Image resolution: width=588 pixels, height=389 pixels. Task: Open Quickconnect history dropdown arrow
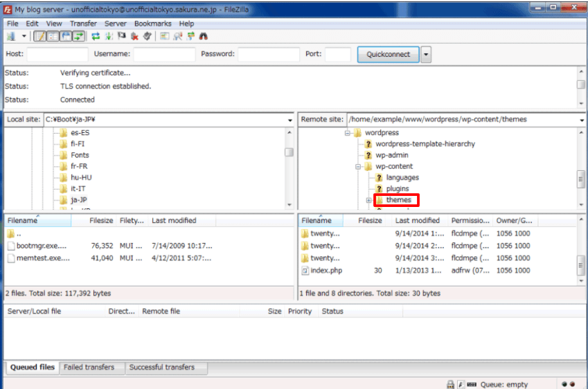click(426, 55)
